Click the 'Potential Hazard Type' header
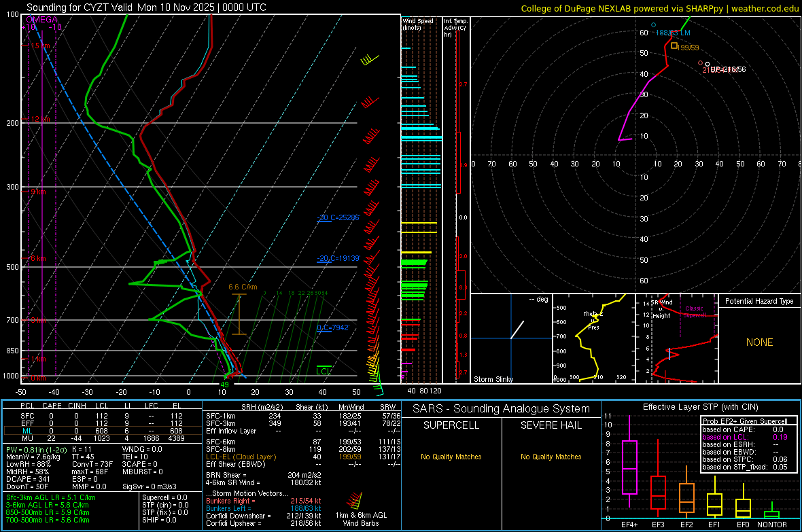 click(759, 301)
